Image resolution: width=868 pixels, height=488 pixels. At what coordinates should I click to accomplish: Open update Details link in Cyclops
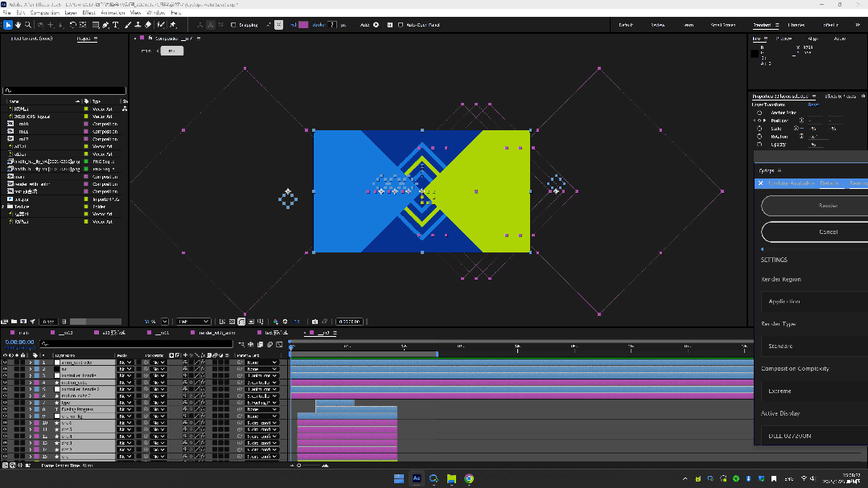tap(829, 183)
